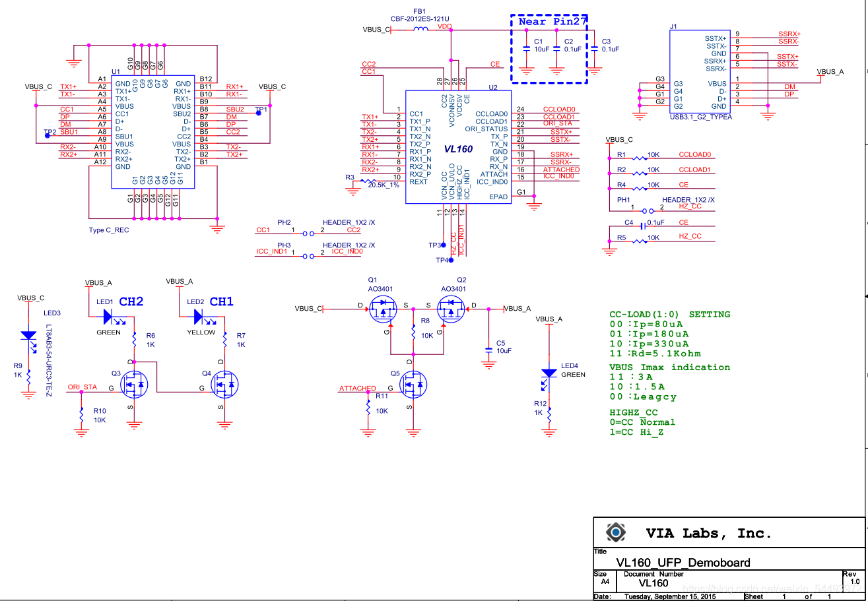Click the USB3.1_G2_TYPEA connector label
This screenshot has height=601, width=868.
point(700,117)
